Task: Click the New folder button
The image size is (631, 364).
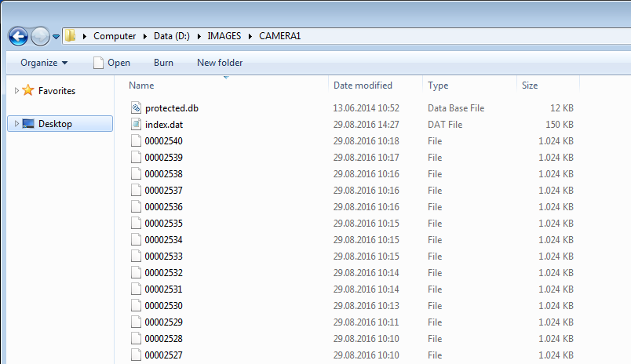Action: [220, 63]
